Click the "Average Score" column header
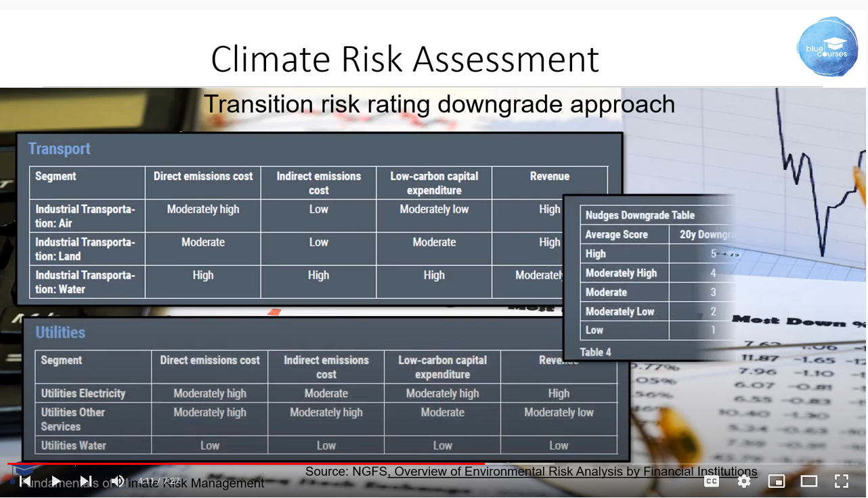The height and width of the screenshot is (498, 868). [617, 235]
